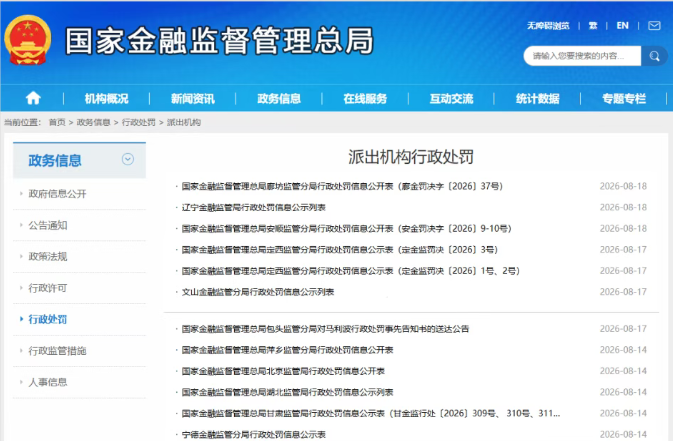
Task: Click the 派出机构行政处罚 page heading
Action: click(x=411, y=157)
